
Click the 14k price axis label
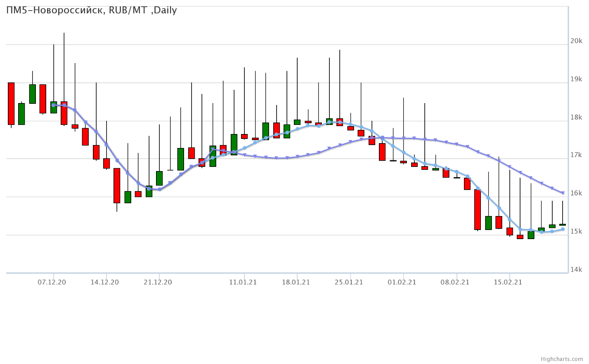coord(576,270)
